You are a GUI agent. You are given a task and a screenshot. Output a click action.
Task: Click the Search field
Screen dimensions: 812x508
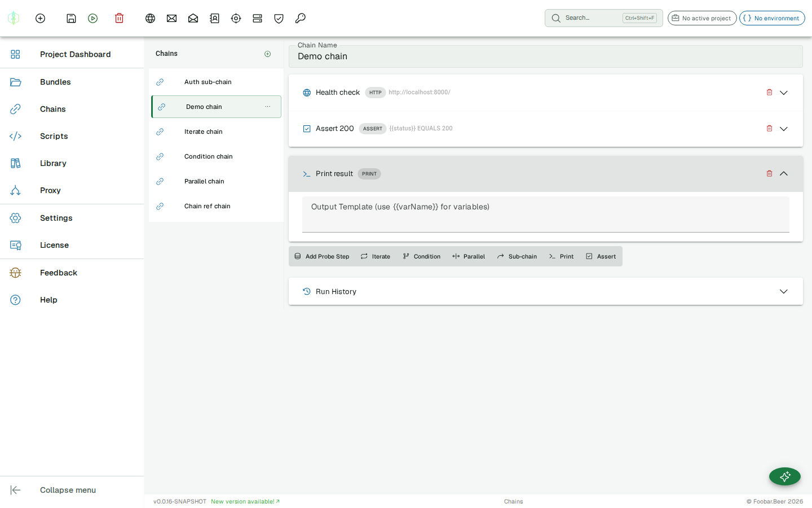pyautogui.click(x=604, y=18)
